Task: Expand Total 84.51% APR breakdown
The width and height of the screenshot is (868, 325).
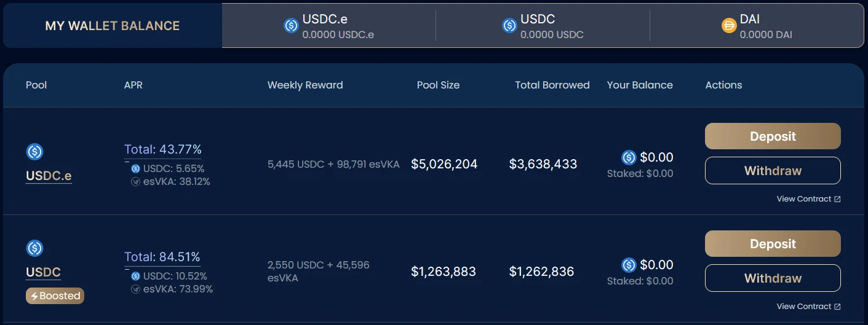Action: (162, 257)
